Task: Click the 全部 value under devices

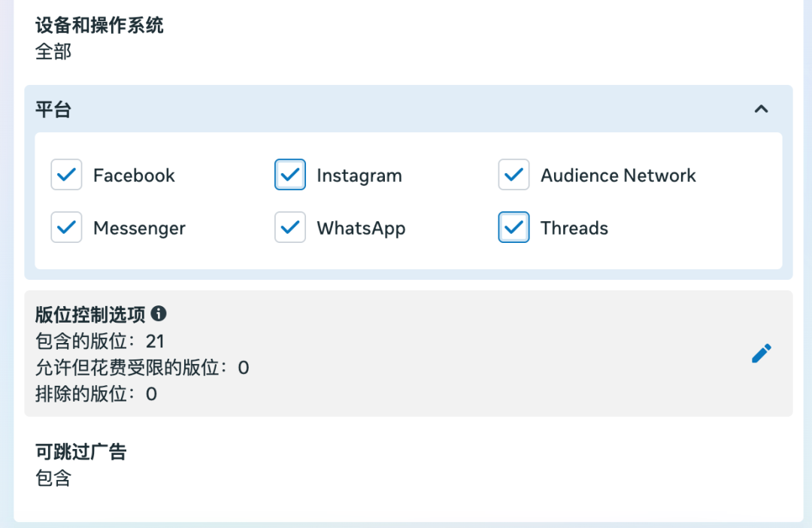Action: pyautogui.click(x=53, y=52)
